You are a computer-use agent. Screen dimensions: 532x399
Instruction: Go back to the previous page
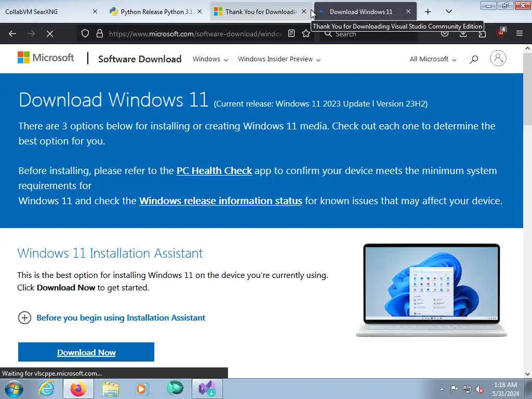pyautogui.click(x=12, y=34)
